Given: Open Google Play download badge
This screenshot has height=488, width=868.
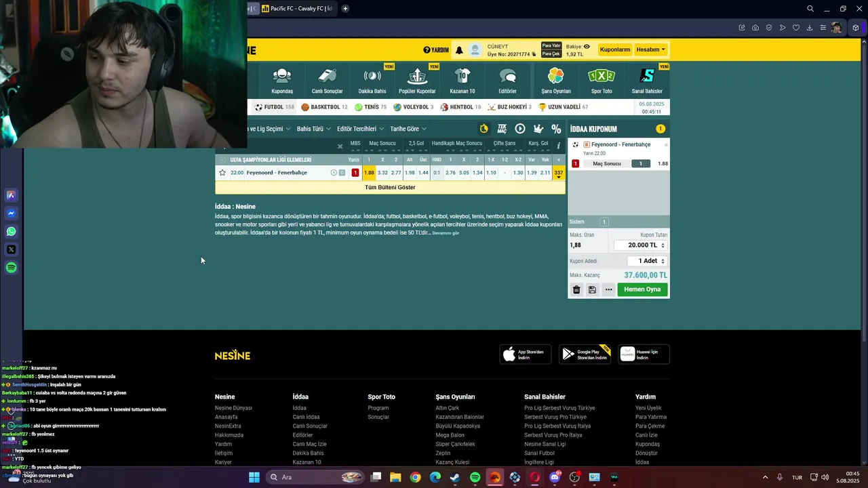Looking at the screenshot, I should tap(585, 354).
